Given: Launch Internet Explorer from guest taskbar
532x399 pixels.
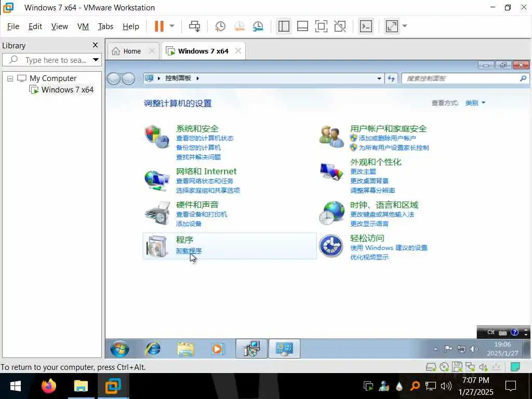Looking at the screenshot, I should (x=153, y=349).
